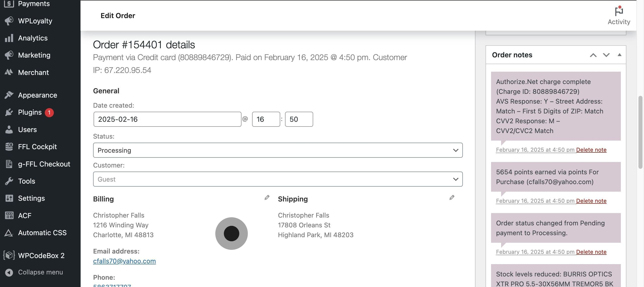Click the Date created input field
Viewport: 644px width, 287px height.
(167, 119)
